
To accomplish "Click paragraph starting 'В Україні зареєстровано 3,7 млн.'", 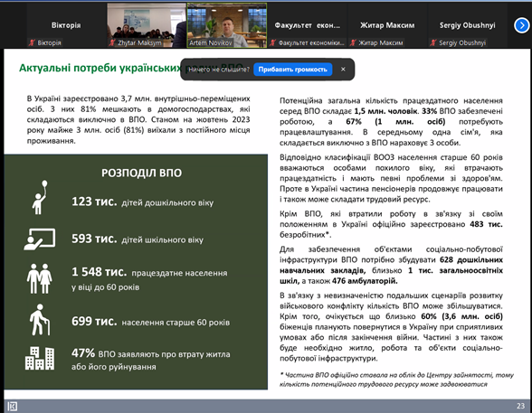I will coord(138,119).
